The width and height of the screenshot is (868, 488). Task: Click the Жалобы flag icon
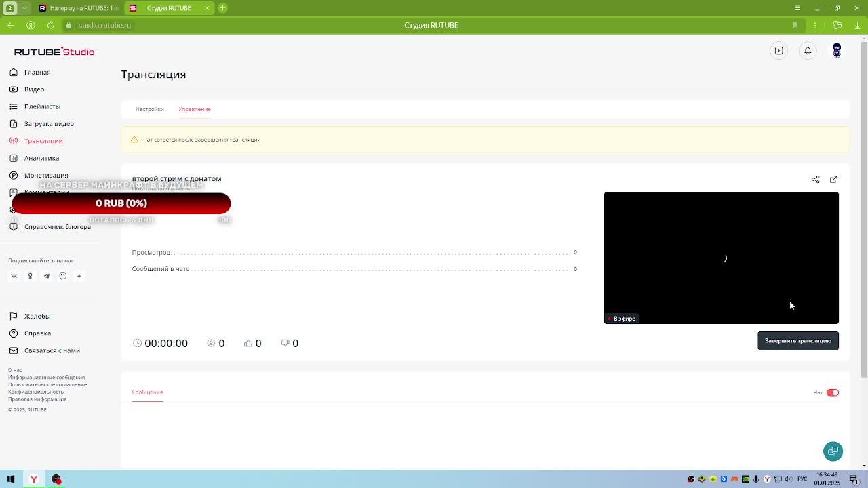point(13,316)
